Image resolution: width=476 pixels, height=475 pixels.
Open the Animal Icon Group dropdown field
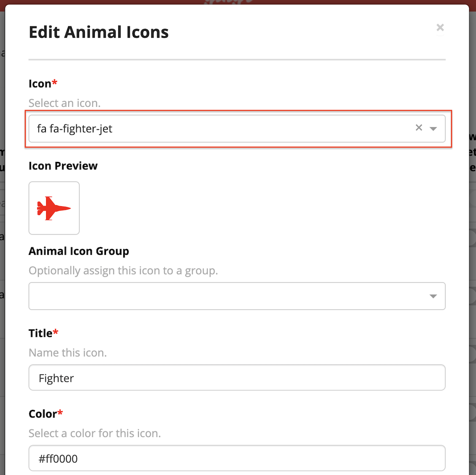[237, 296]
